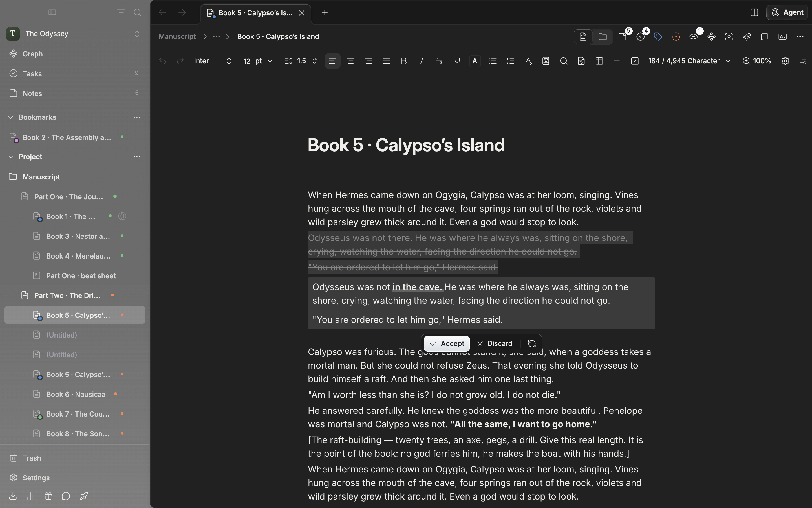
Task: Toggle the left sidebar panel icon
Action: tap(52, 12)
